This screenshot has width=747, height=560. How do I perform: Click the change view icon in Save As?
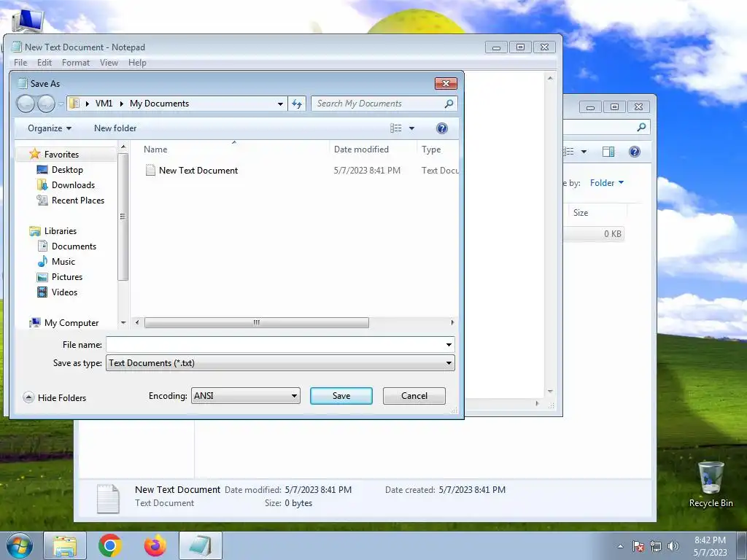[x=396, y=128]
